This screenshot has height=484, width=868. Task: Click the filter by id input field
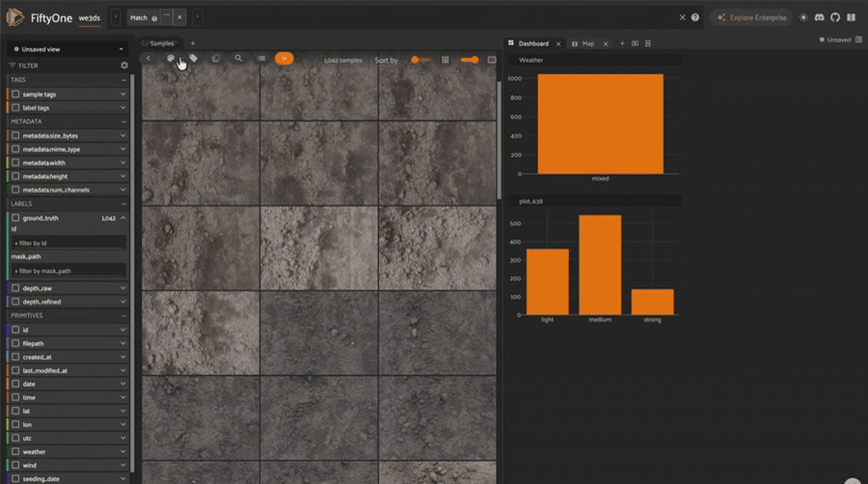point(69,243)
